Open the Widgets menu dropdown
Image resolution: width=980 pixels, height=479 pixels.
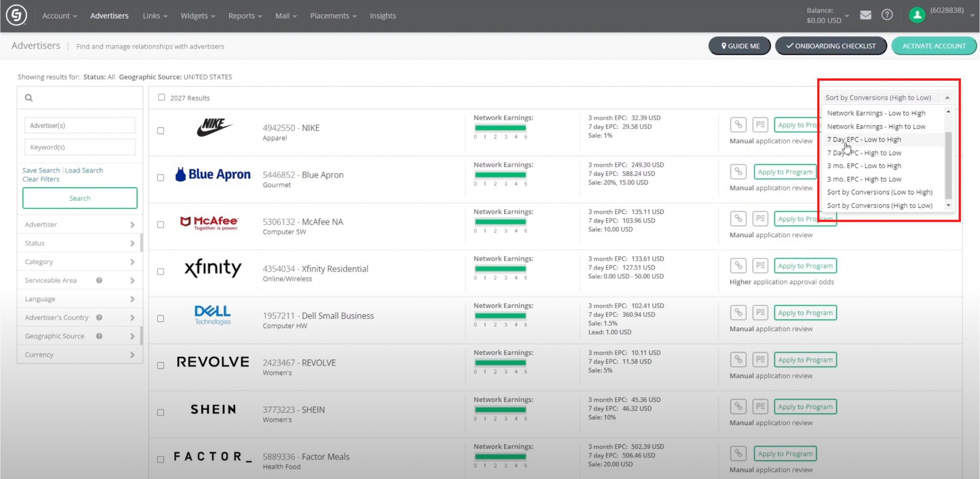198,16
